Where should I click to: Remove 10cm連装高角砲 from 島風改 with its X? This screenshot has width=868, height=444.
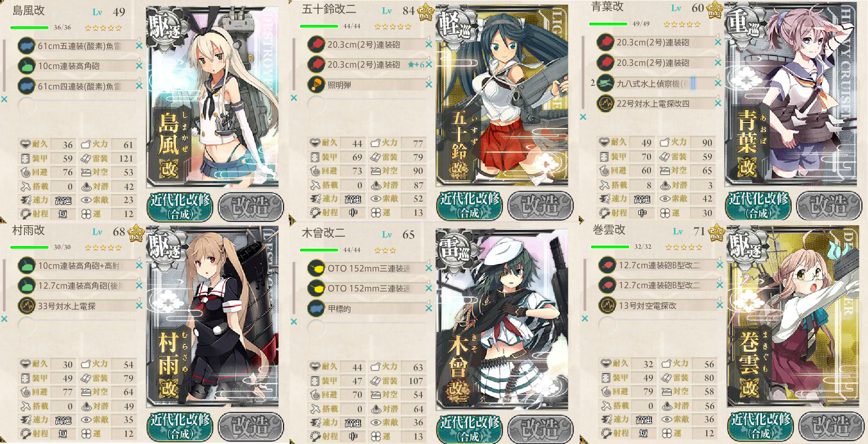tap(139, 66)
